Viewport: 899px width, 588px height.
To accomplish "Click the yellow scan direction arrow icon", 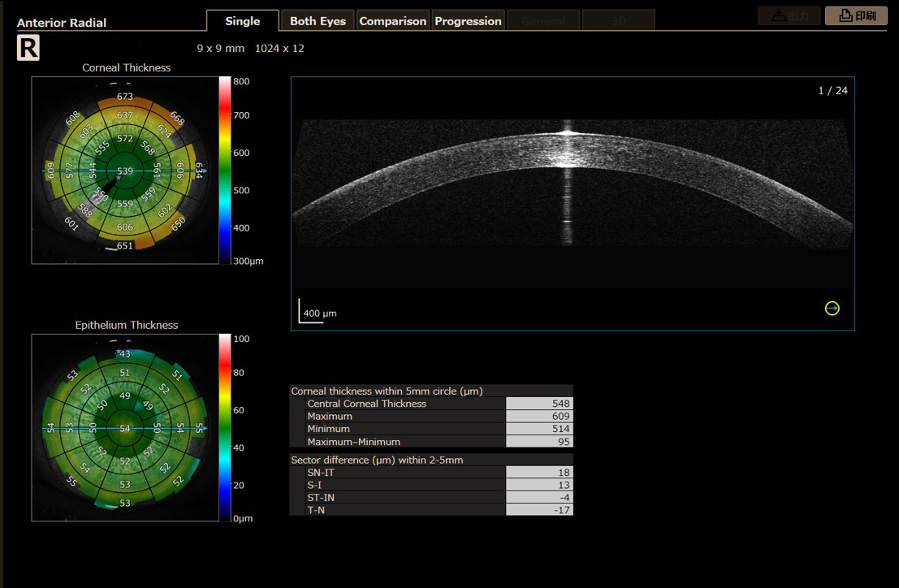I will 832,309.
